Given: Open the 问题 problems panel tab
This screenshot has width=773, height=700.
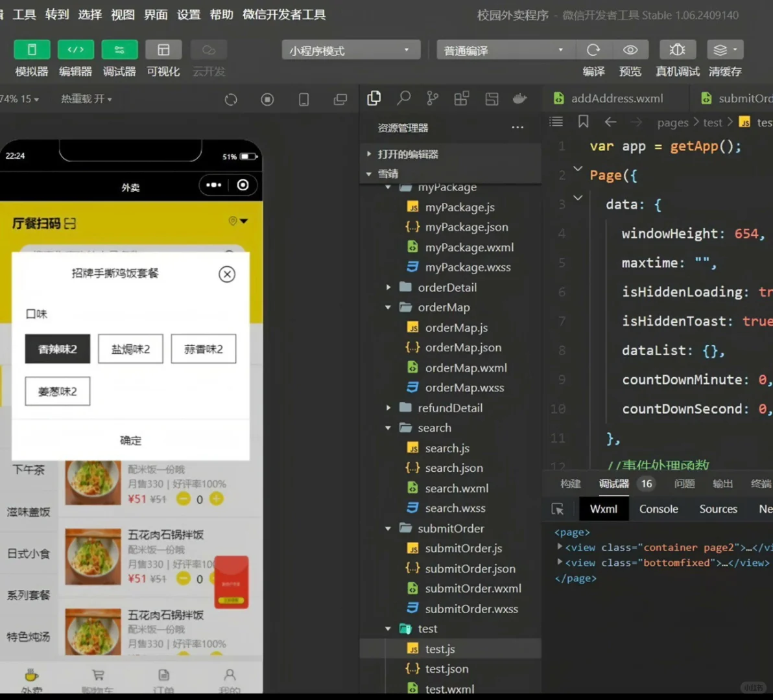Looking at the screenshot, I should pyautogui.click(x=684, y=484).
